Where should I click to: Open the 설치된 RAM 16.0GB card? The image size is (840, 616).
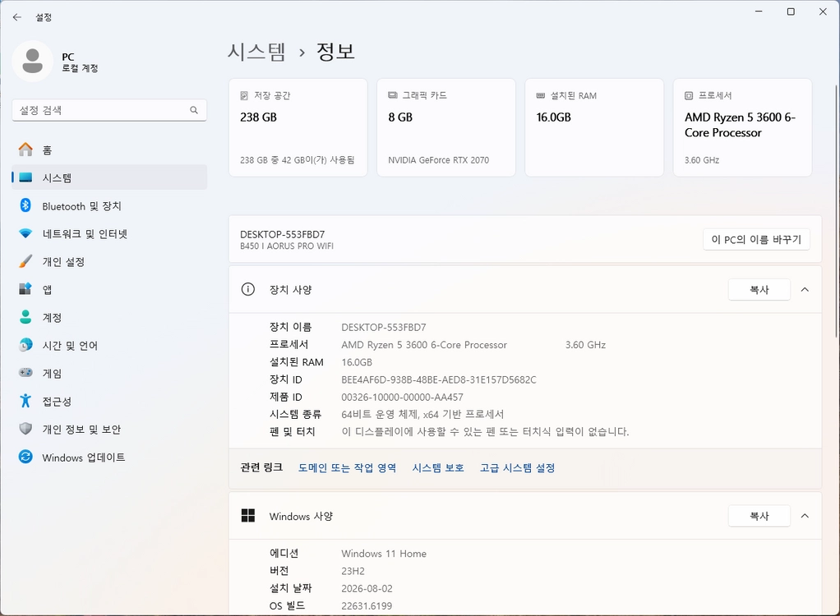pos(594,127)
